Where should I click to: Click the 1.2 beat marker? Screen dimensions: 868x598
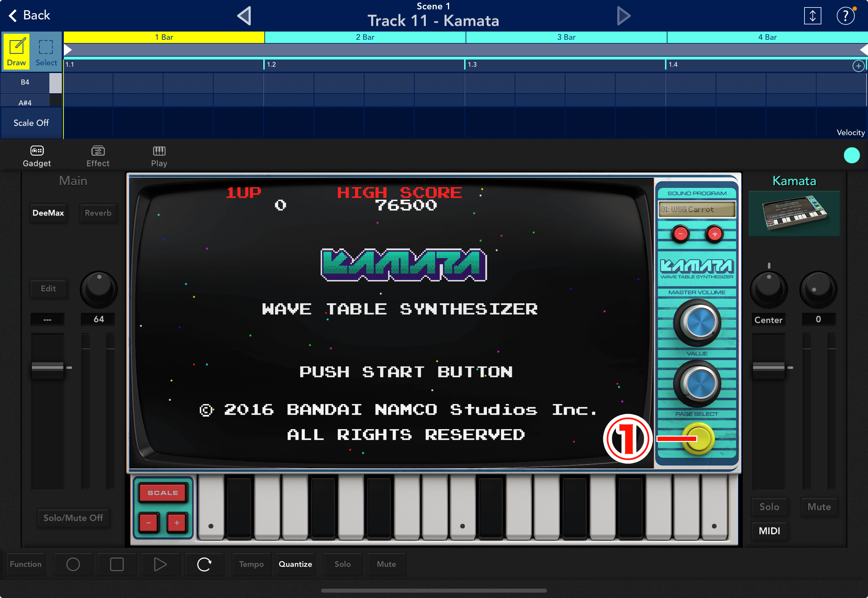click(x=272, y=65)
